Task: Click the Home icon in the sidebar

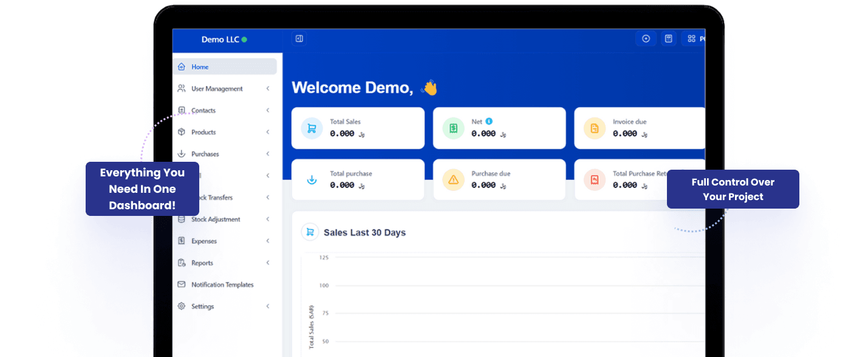Action: tap(181, 67)
